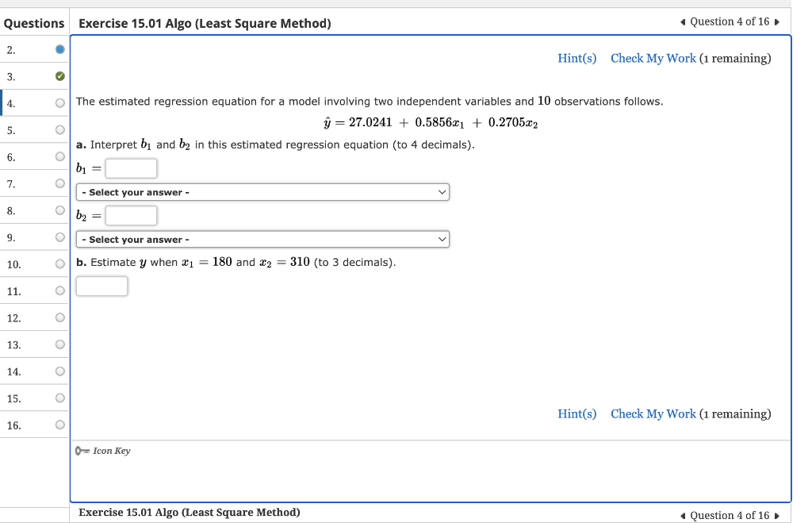This screenshot has height=523, width=812.
Task: Open the Hint(s) link
Action: 576,58
